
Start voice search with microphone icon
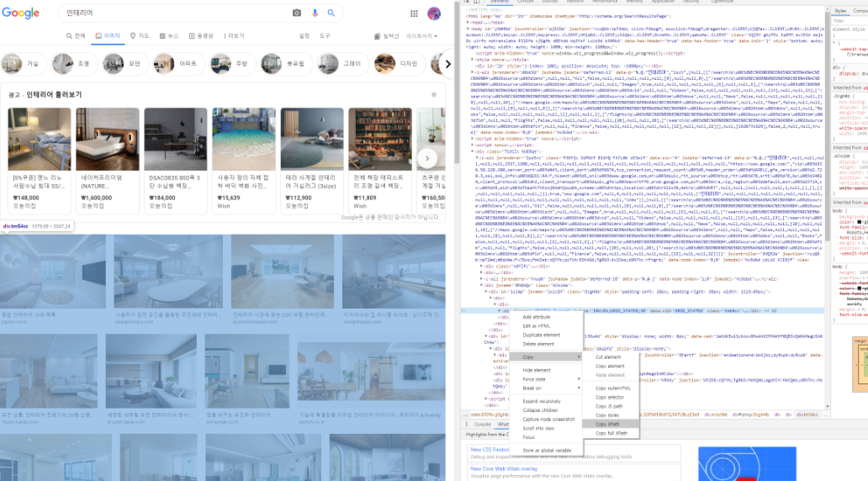315,13
